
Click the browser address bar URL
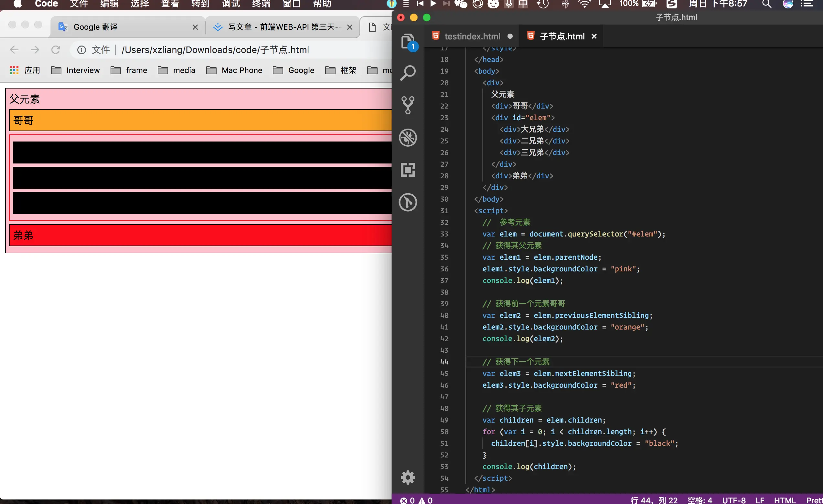[x=215, y=50]
